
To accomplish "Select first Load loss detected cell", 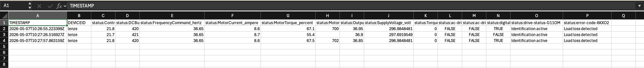I will coord(587,29).
